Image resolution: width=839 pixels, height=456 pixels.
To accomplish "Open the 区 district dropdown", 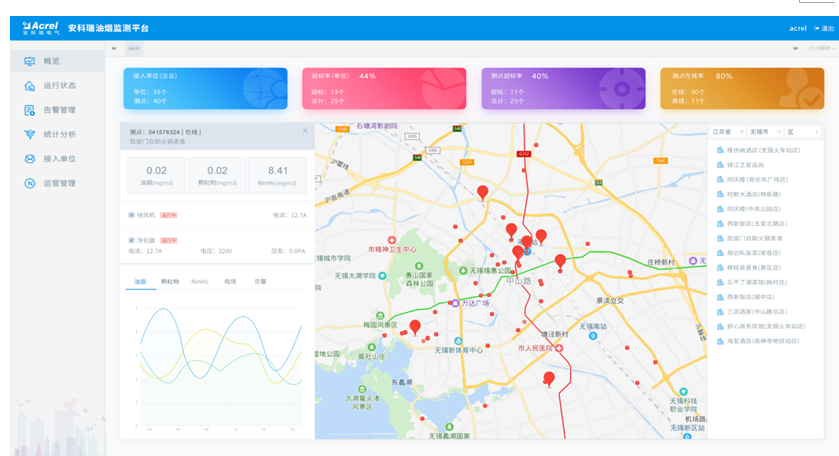I will 801,132.
